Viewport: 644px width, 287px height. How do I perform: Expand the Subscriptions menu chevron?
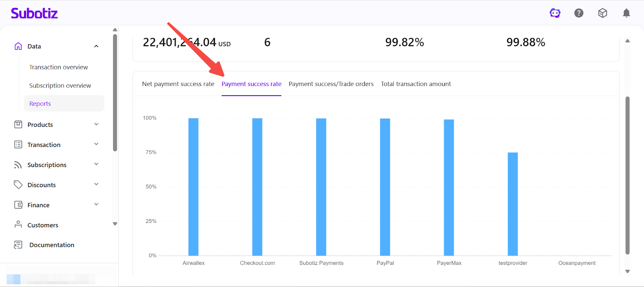[96, 164]
